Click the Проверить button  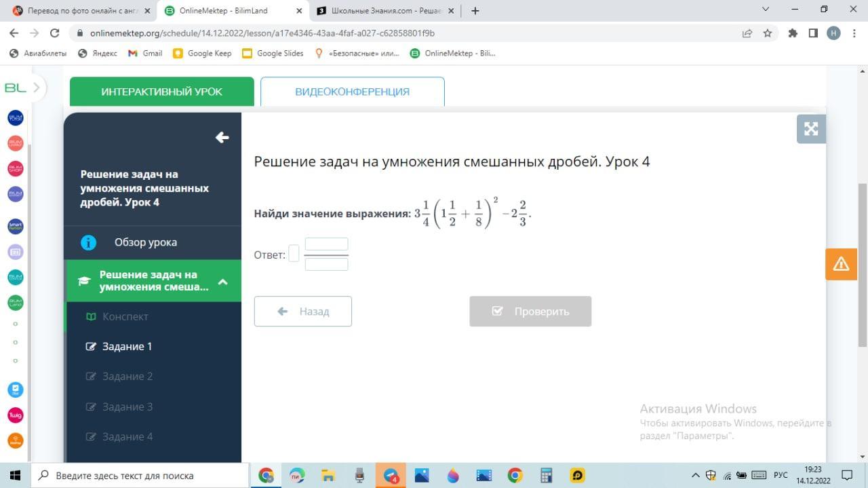click(x=530, y=312)
